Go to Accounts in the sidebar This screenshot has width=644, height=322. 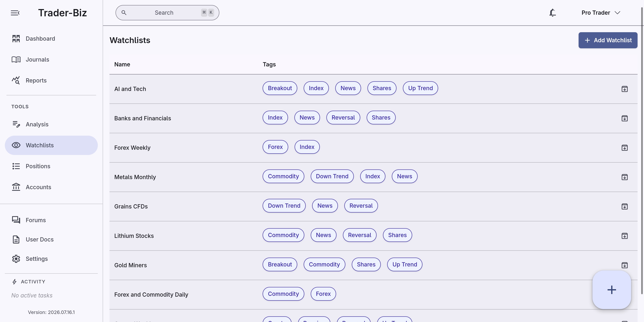point(51,187)
